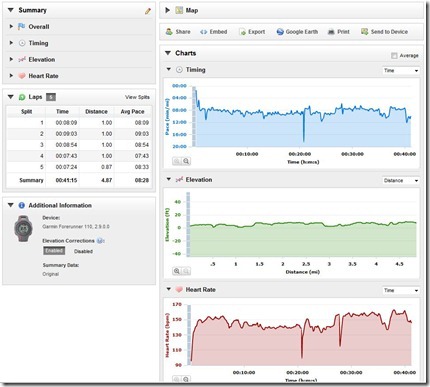Collapse the Charts panel
The width and height of the screenshot is (430, 387).
168,53
